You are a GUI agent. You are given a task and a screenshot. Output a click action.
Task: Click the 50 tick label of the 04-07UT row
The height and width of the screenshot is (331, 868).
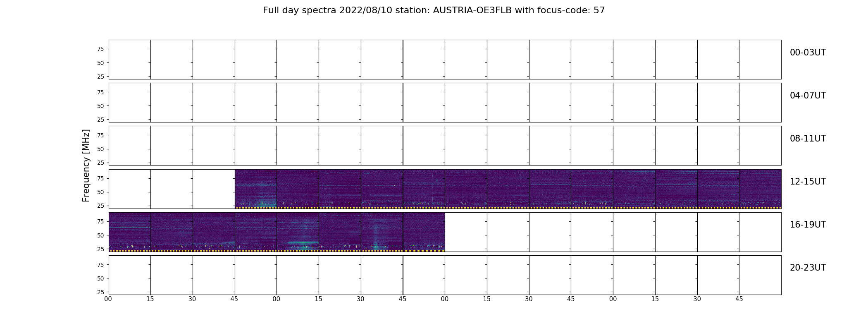[100, 106]
